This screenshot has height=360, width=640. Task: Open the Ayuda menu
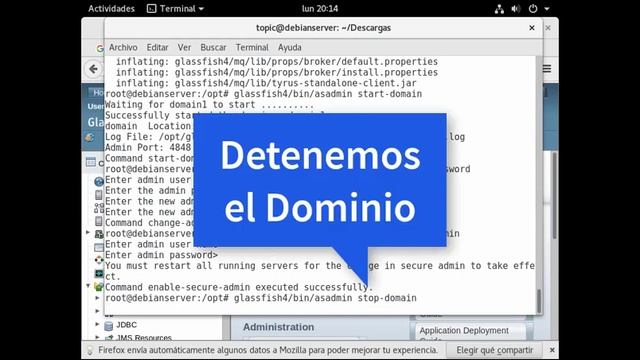289,47
